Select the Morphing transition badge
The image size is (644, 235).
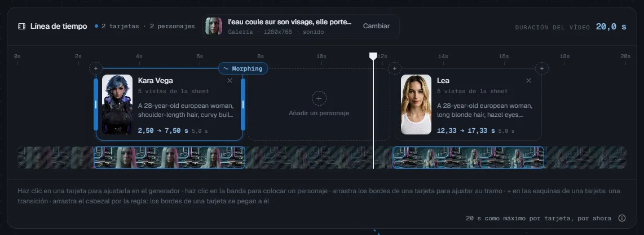[x=242, y=69]
